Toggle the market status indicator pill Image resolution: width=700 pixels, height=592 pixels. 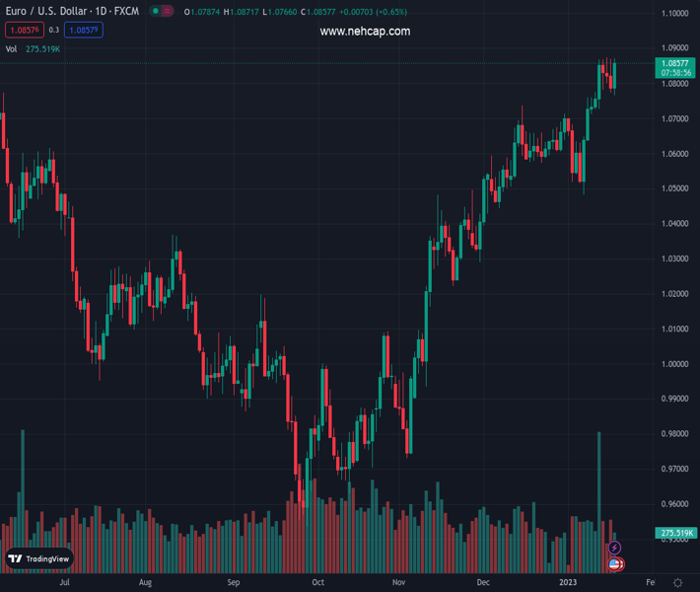pos(161,11)
